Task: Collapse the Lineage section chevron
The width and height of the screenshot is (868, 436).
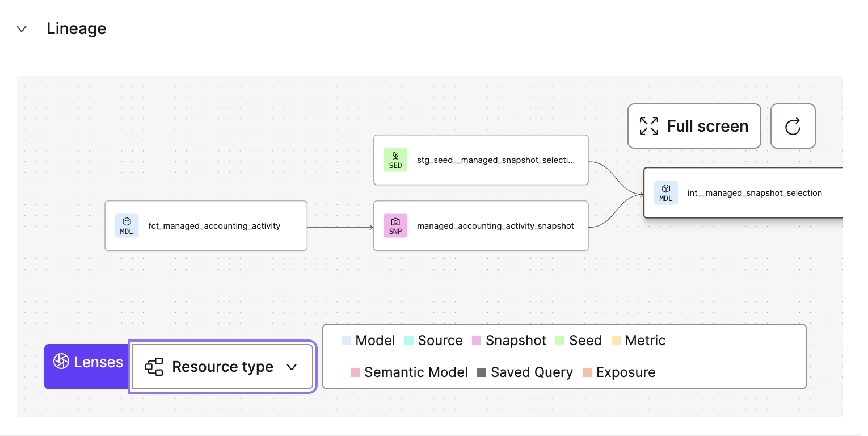Action: coord(22,29)
